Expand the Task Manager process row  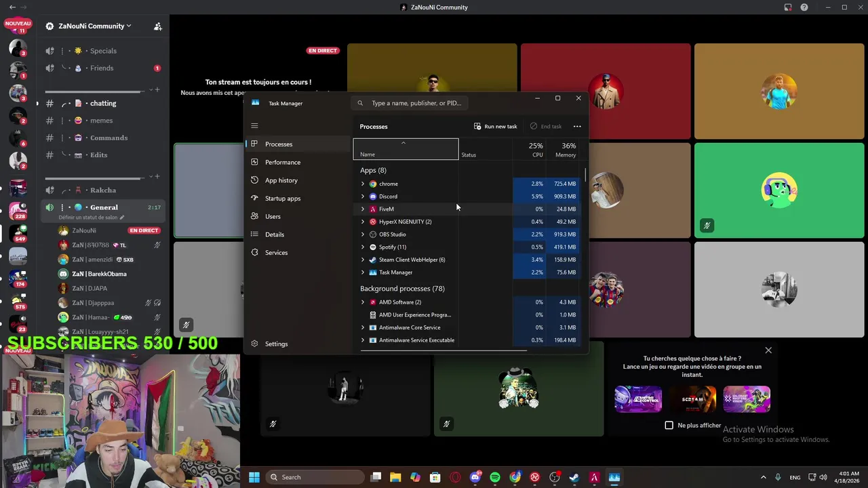click(363, 272)
